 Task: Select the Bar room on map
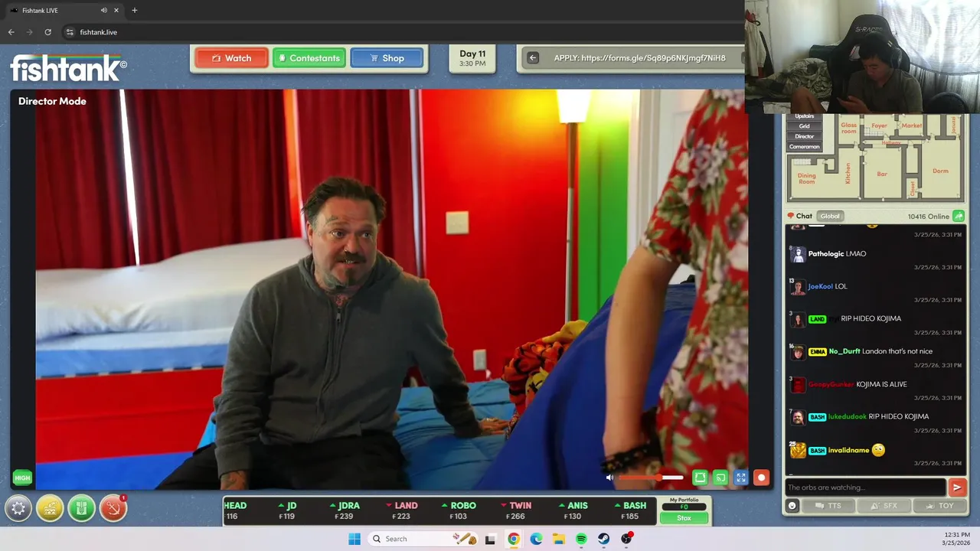[882, 174]
